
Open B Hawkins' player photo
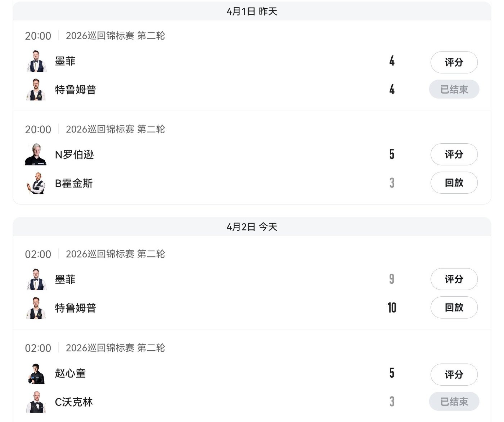pyautogui.click(x=36, y=183)
